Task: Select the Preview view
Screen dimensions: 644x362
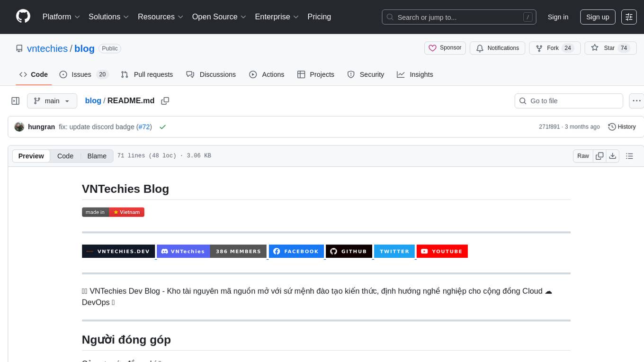Action: pos(31,156)
